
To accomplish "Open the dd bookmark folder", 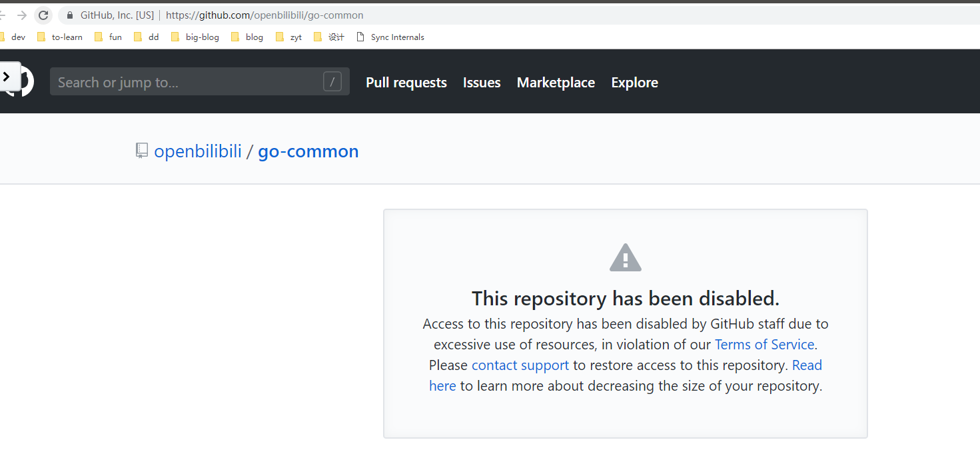I will pos(147,37).
